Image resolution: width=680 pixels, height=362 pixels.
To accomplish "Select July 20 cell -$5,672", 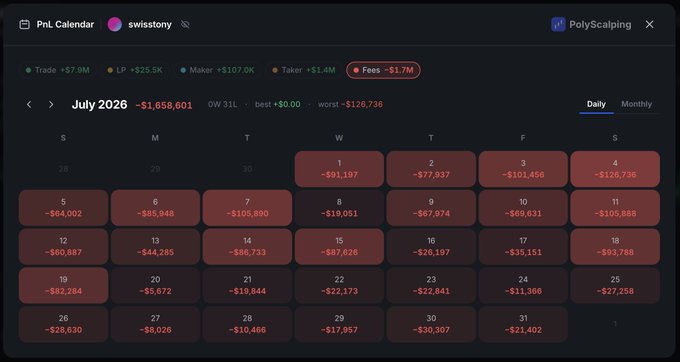I will 155,285.
